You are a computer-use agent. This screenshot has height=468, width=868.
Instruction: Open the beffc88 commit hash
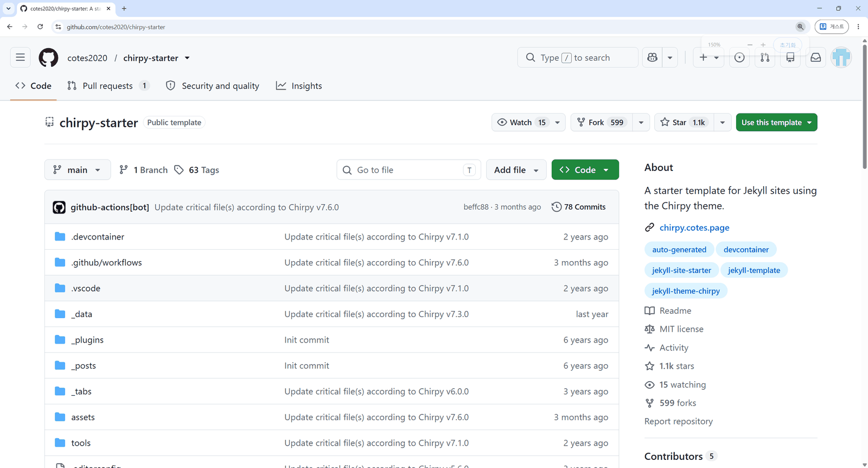coord(476,207)
